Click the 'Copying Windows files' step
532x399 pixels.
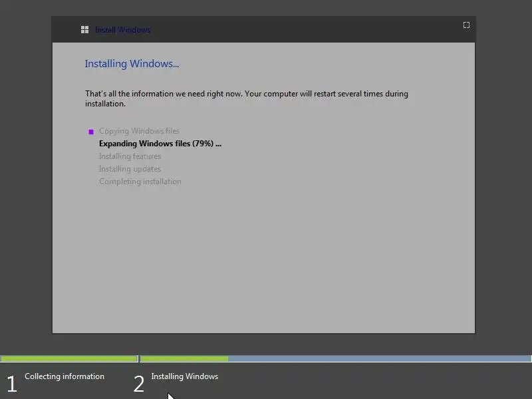click(139, 131)
